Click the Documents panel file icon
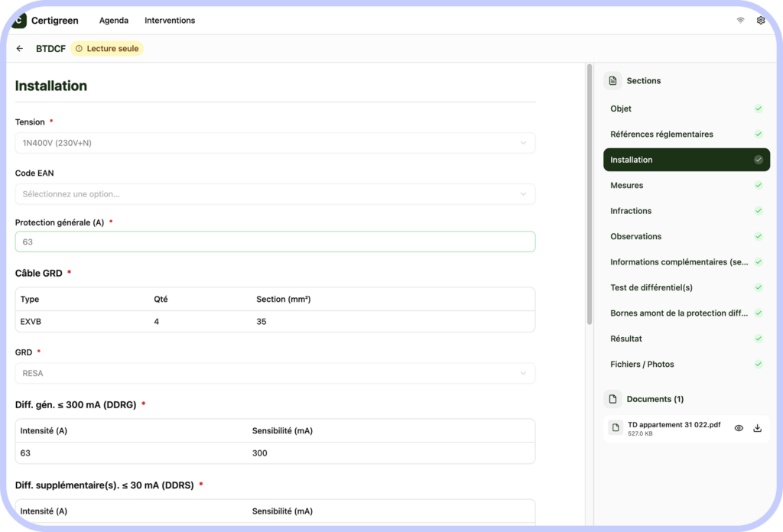 (612, 399)
